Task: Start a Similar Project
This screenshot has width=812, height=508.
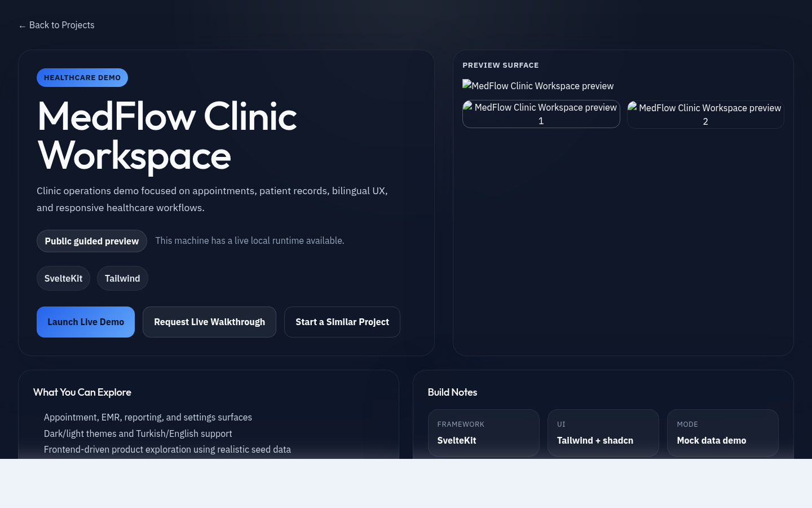Action: click(342, 322)
